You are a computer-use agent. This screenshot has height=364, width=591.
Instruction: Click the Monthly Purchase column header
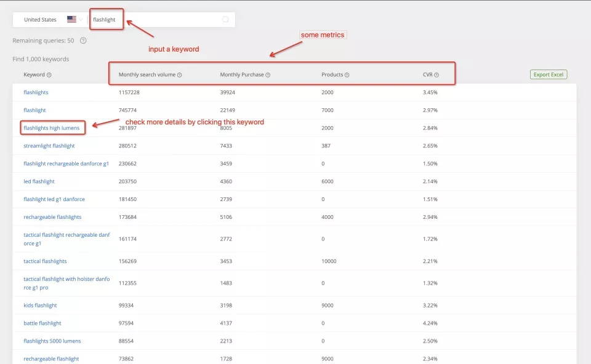242,74
